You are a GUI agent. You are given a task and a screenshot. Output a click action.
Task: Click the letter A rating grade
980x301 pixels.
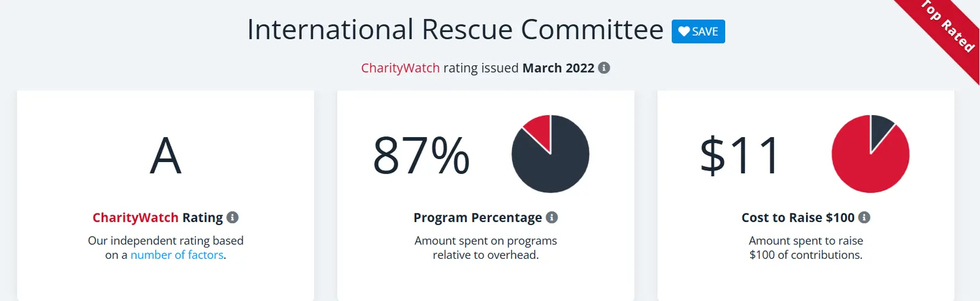coord(166,156)
